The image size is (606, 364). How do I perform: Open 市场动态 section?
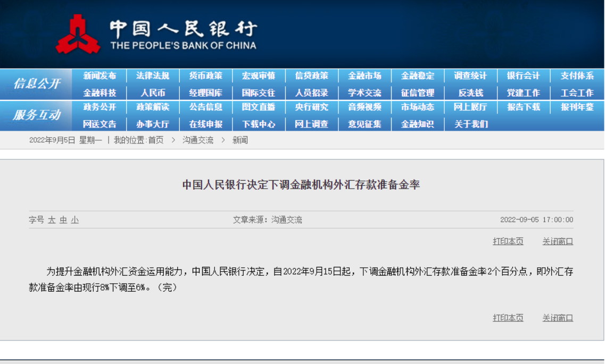418,107
